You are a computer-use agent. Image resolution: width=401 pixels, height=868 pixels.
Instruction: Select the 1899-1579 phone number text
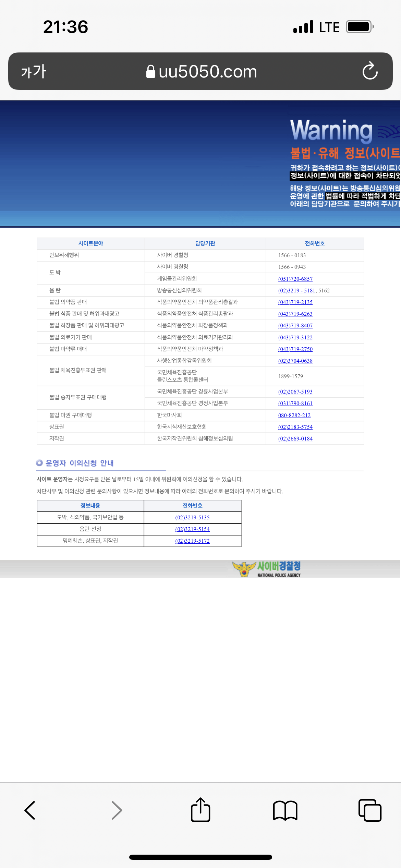coord(291,376)
